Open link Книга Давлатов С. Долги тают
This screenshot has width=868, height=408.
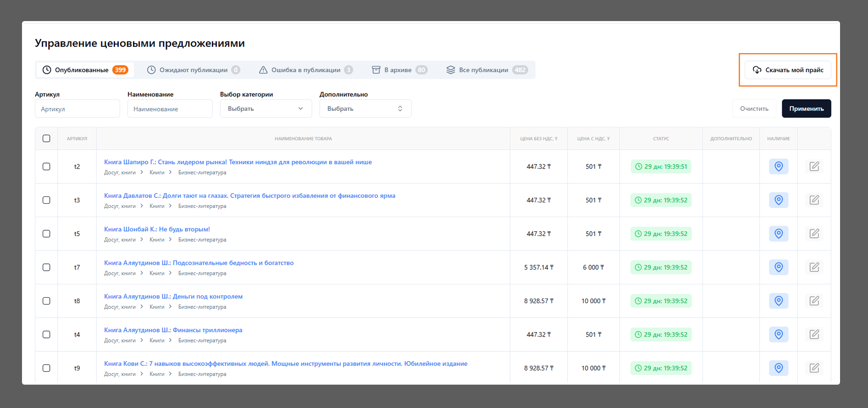[x=250, y=196]
